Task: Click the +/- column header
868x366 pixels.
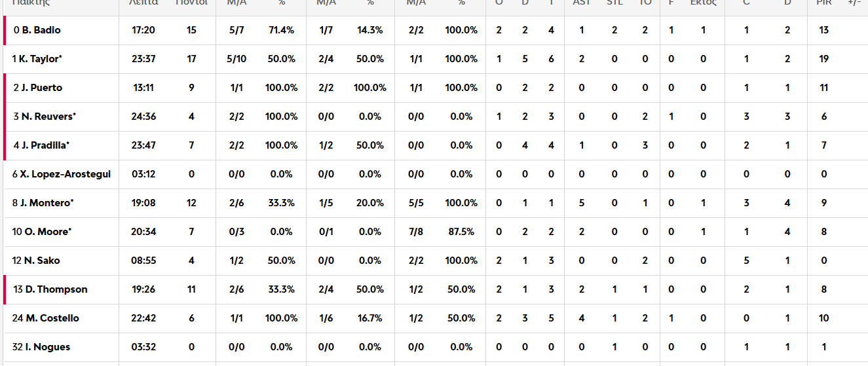Action: tap(854, 3)
